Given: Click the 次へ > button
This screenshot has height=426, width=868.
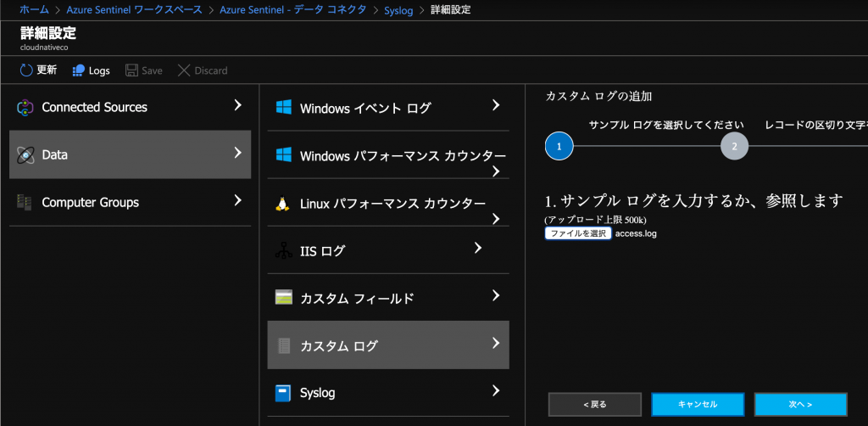Looking at the screenshot, I should (800, 405).
